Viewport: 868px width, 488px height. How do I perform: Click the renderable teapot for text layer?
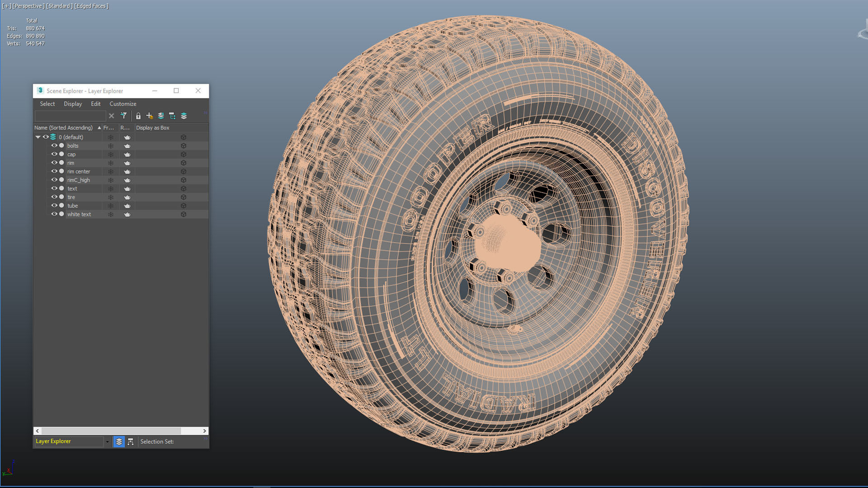(x=127, y=189)
